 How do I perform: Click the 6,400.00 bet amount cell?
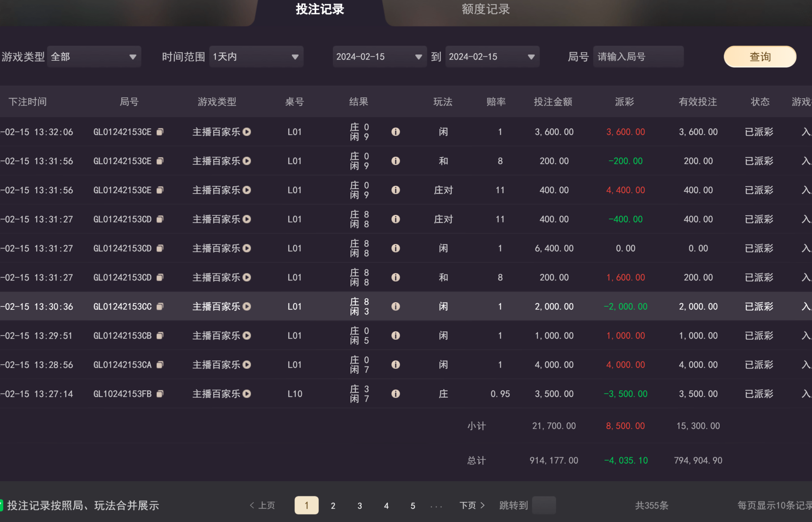coord(554,248)
